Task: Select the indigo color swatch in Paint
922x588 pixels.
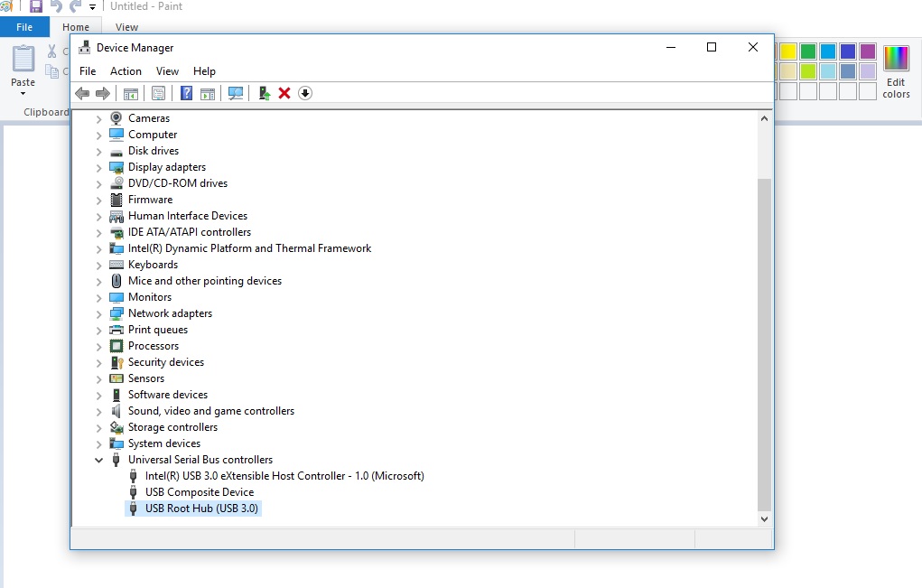Action: click(848, 51)
